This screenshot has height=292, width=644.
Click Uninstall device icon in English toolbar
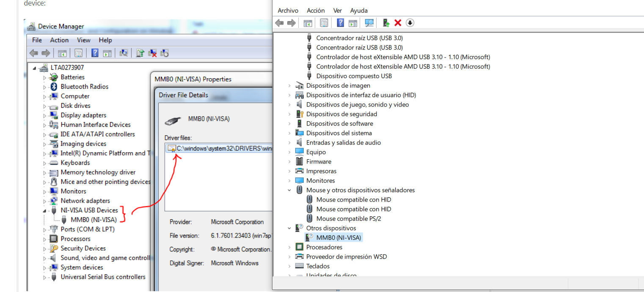153,53
